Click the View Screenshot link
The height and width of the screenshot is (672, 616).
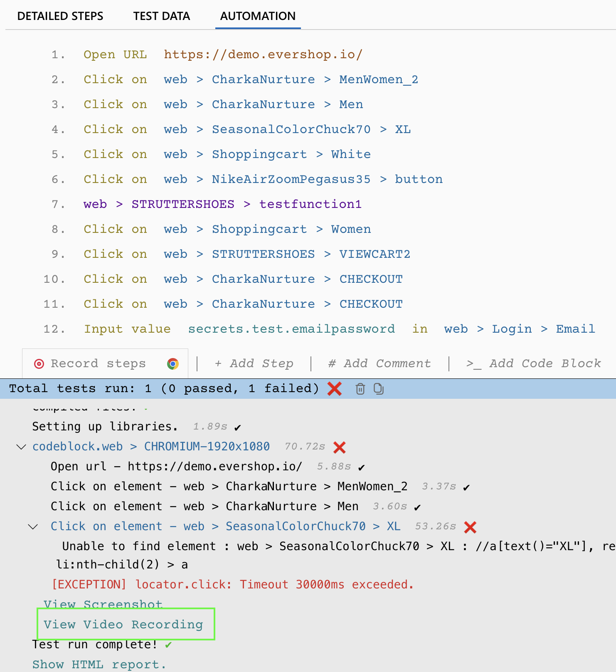(103, 604)
